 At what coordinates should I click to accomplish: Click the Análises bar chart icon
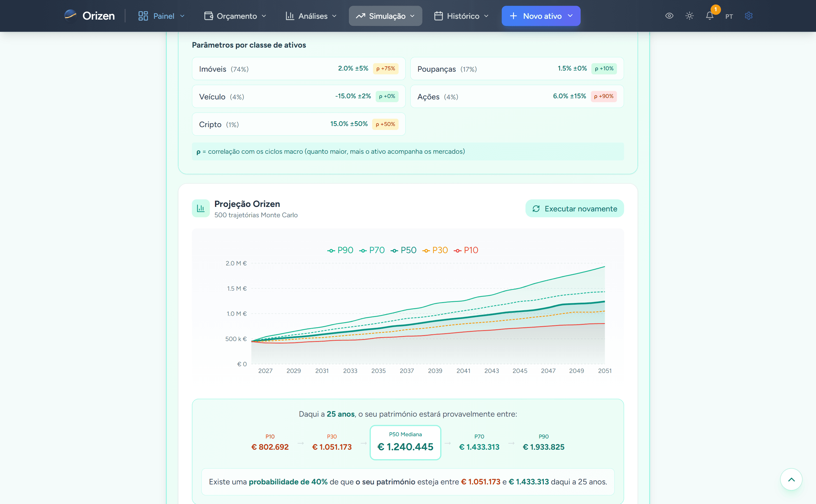290,16
